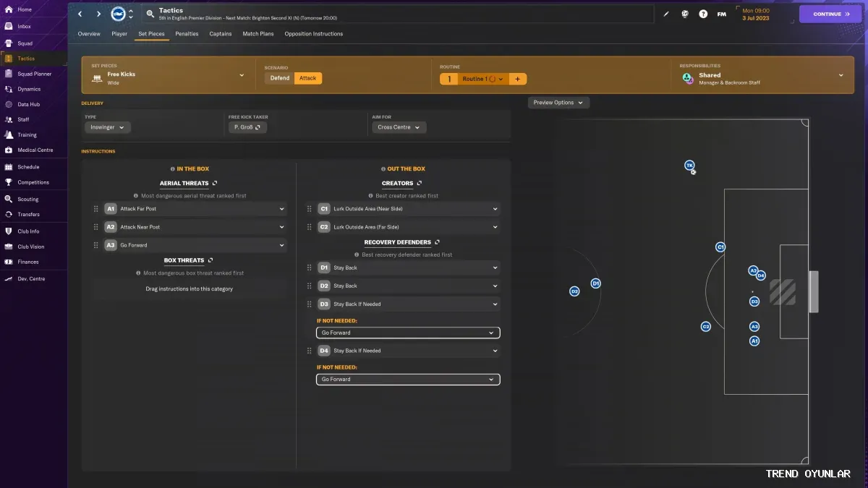Viewport: 868px width, 488px height.
Task: Click the pencil edit icon
Action: 666,14
